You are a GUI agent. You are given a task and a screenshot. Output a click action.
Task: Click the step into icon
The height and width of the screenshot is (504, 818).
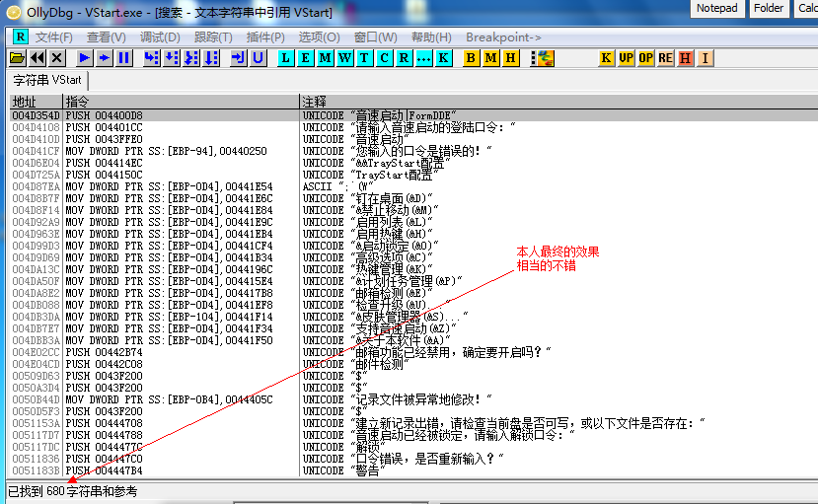click(x=151, y=58)
